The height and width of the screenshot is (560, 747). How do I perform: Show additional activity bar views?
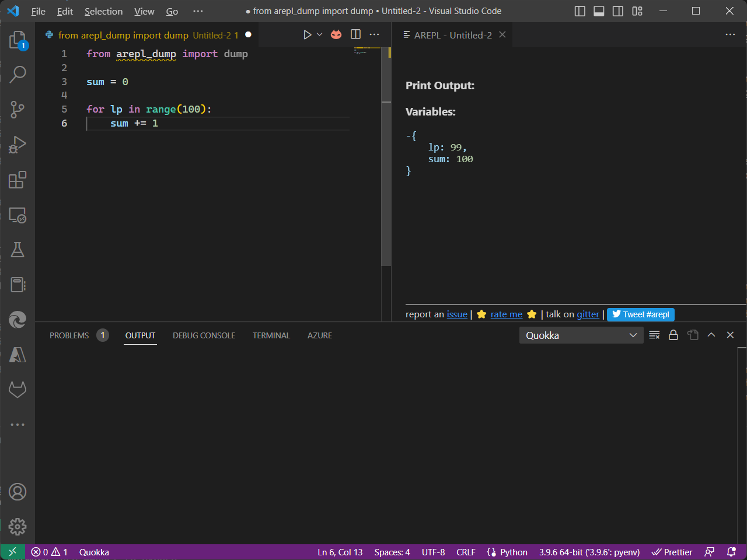18,425
